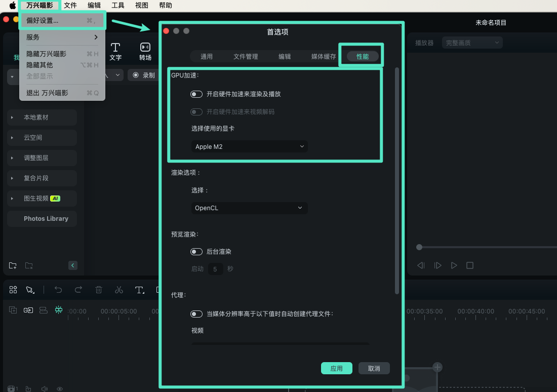This screenshot has height=392, width=557.
Task: Turn on 后台渲染 background rendering
Action: [x=196, y=251]
